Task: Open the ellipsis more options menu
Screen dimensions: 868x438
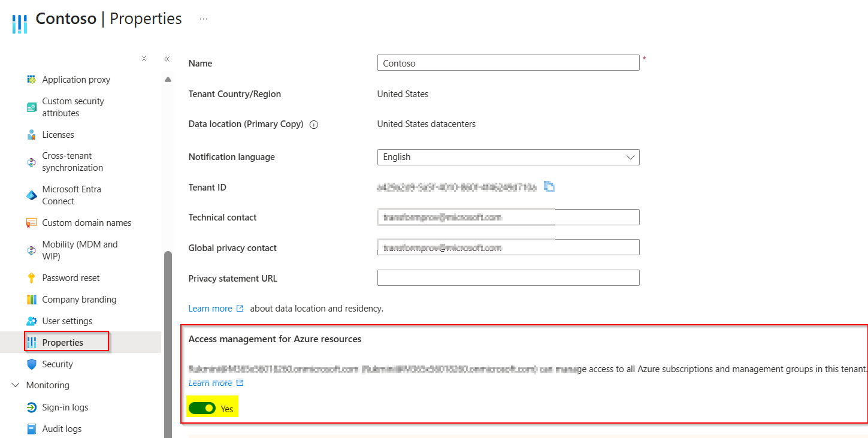Action: coord(204,19)
